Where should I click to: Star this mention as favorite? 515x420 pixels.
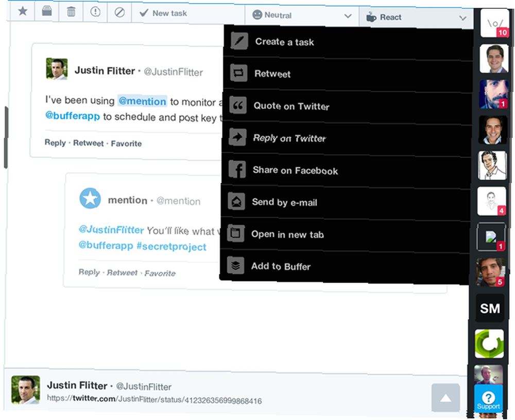coord(23,11)
